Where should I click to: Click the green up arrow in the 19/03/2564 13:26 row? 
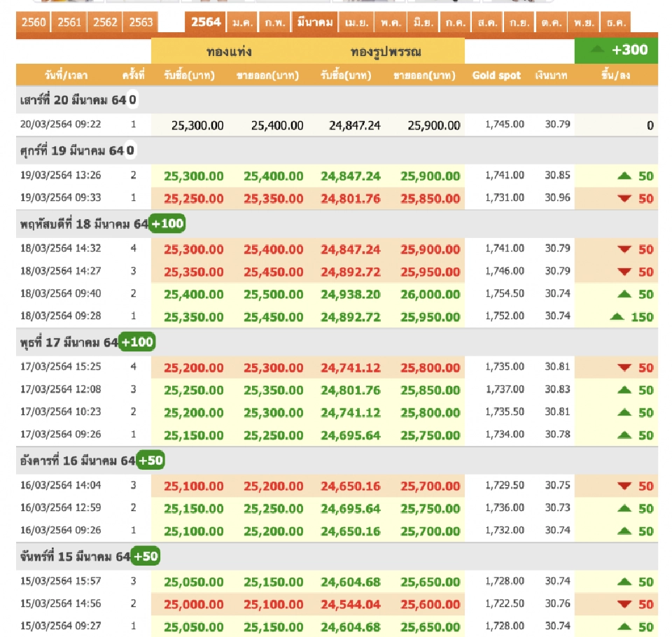click(625, 176)
